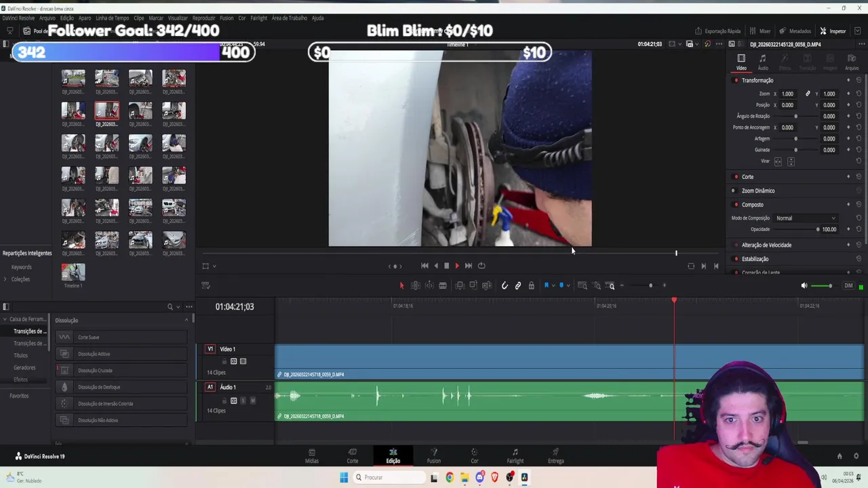Image resolution: width=868 pixels, height=488 pixels.
Task: Select Geradores in effects library
Action: [24, 368]
